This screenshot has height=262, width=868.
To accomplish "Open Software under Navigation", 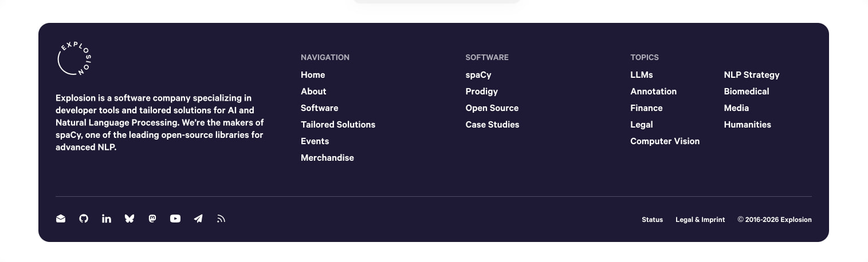I will [x=320, y=108].
